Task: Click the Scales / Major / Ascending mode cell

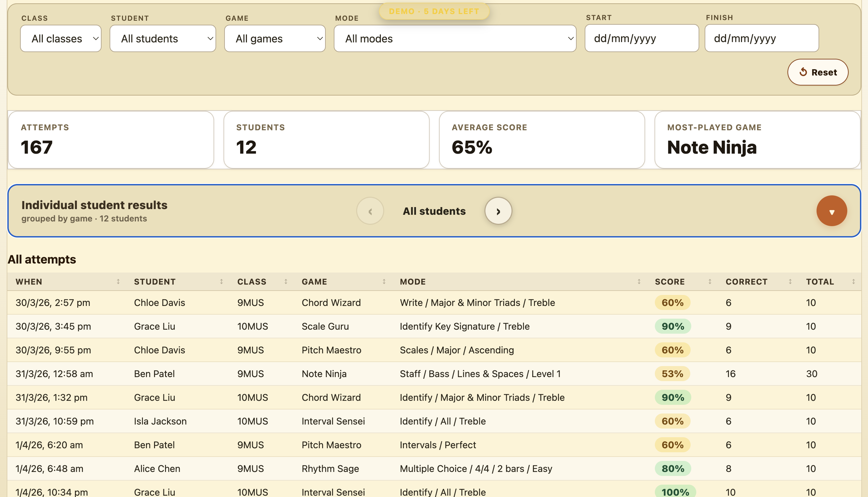Action: 457,350
